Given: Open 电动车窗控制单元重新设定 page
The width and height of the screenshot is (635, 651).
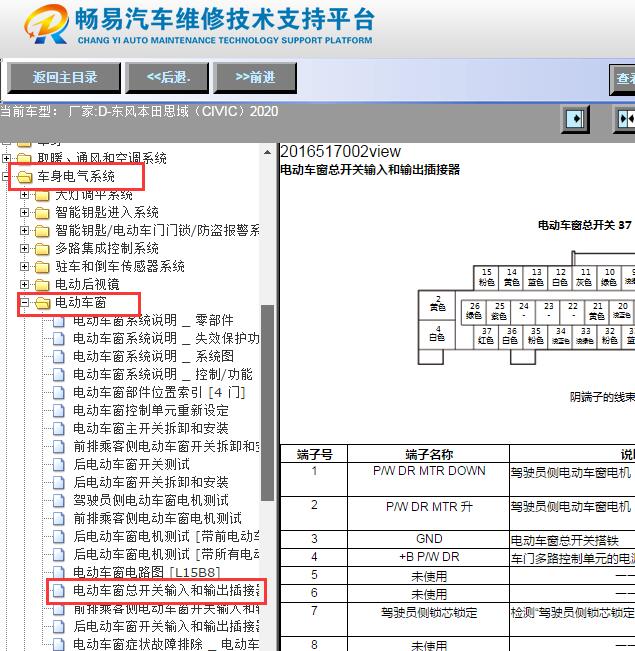Looking at the screenshot, I should (151, 410).
